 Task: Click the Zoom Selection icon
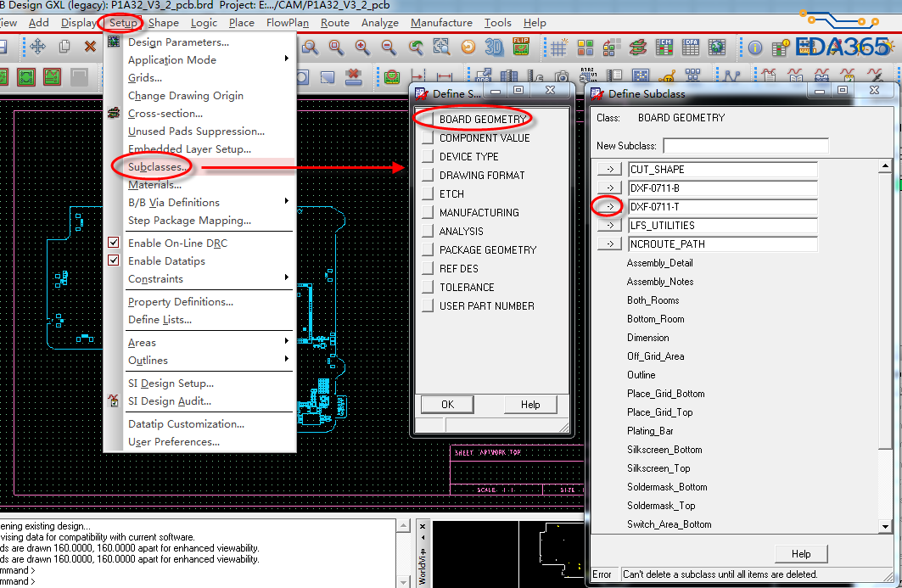point(442,48)
